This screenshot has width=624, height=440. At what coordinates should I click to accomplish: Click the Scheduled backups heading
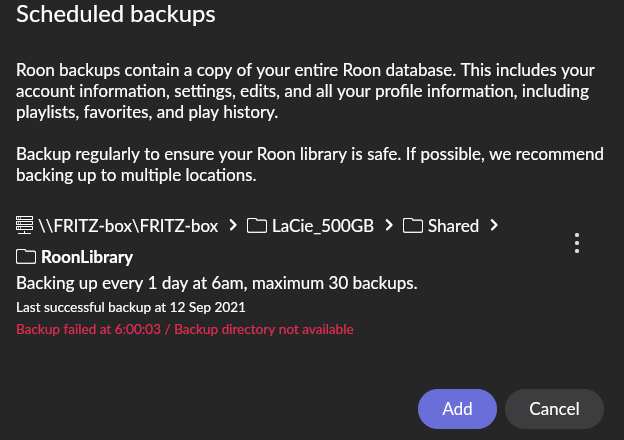click(115, 14)
